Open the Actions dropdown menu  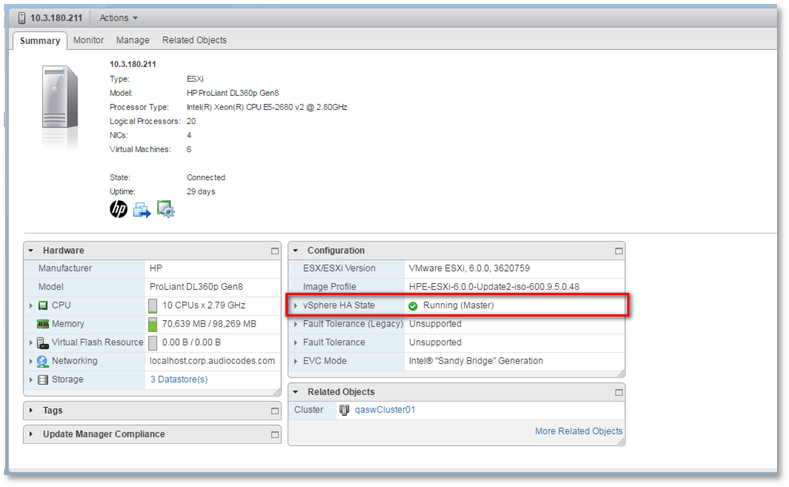pos(119,17)
